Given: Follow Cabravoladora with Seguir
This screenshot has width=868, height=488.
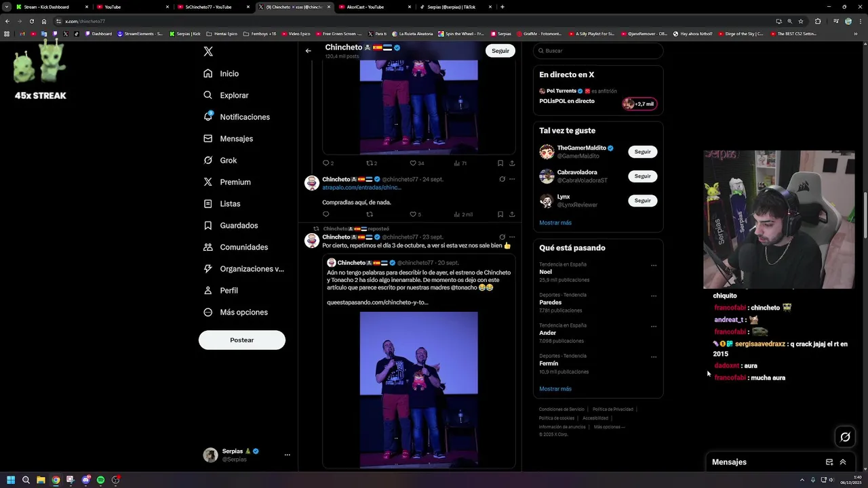Looking at the screenshot, I should pos(642,176).
